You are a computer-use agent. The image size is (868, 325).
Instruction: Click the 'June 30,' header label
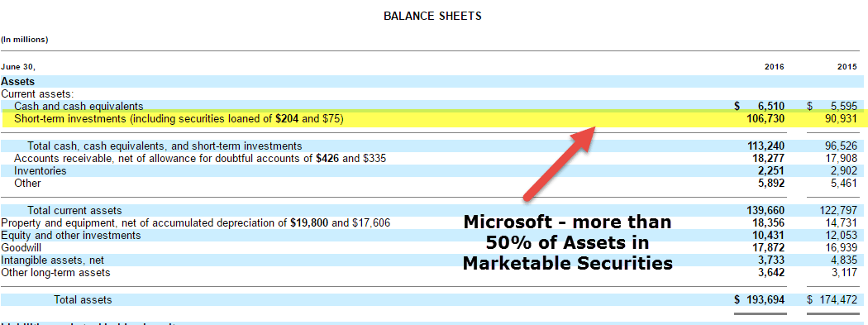18,67
